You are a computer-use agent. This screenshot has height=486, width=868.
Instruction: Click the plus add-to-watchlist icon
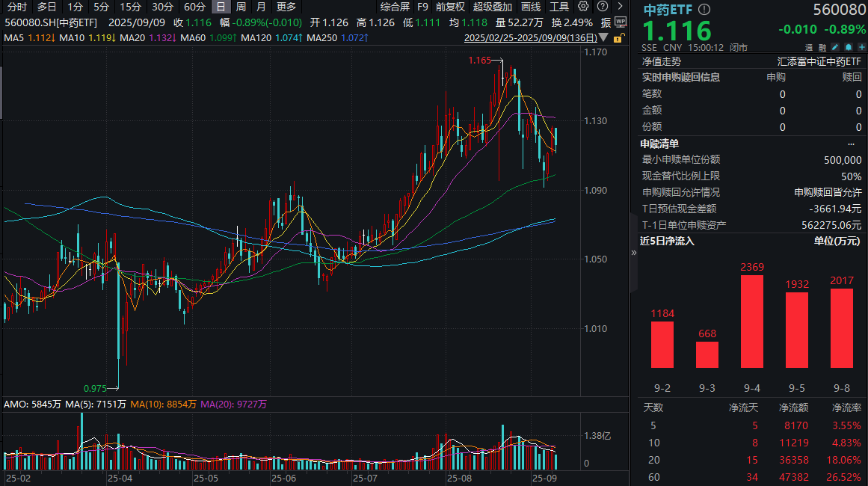pyautogui.click(x=861, y=48)
